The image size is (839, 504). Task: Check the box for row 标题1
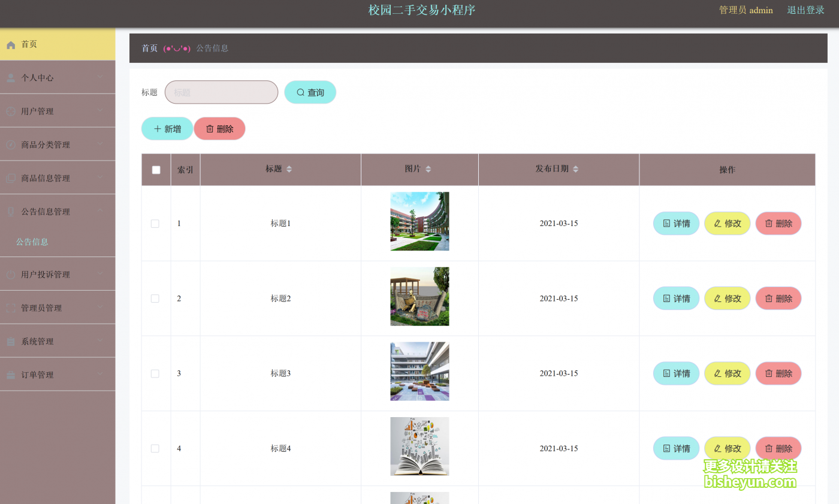(155, 224)
